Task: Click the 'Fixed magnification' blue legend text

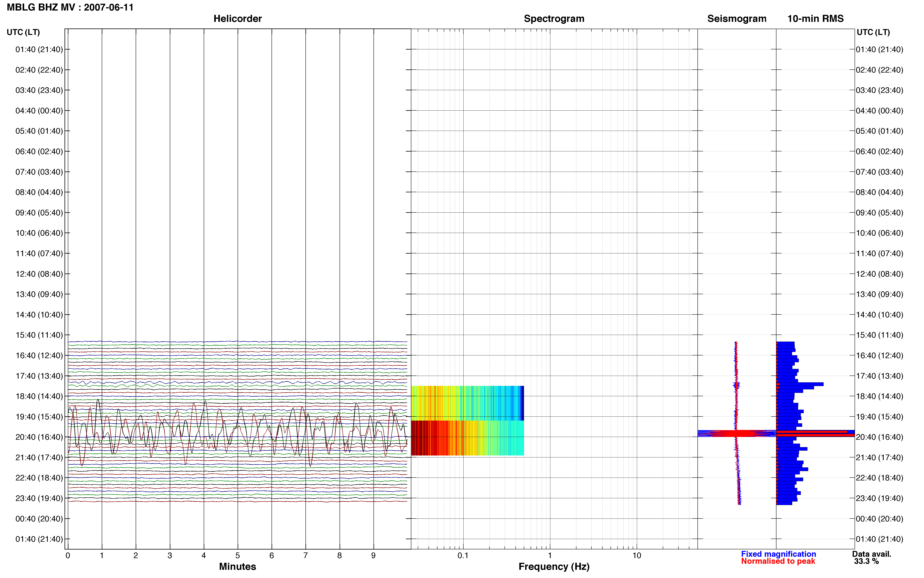Action: [x=778, y=554]
